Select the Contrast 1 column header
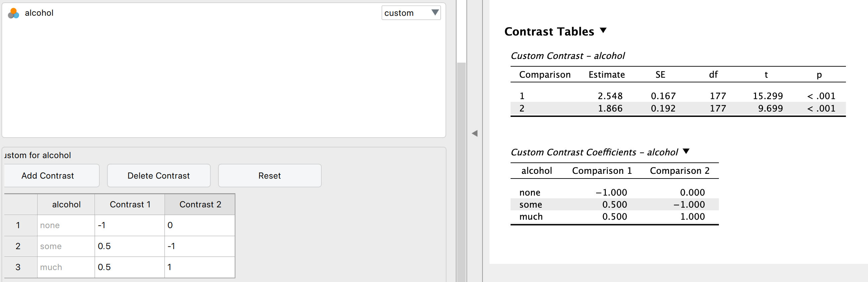The width and height of the screenshot is (868, 282). pos(130,204)
